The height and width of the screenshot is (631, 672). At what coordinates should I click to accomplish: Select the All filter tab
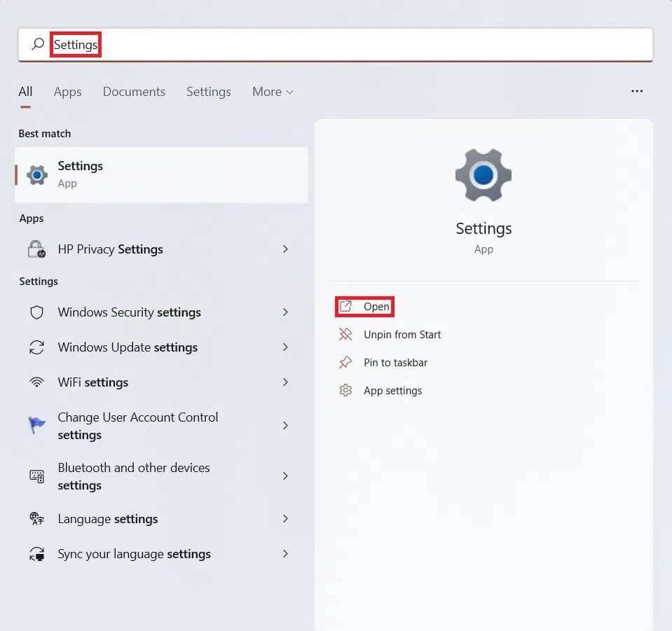point(25,92)
